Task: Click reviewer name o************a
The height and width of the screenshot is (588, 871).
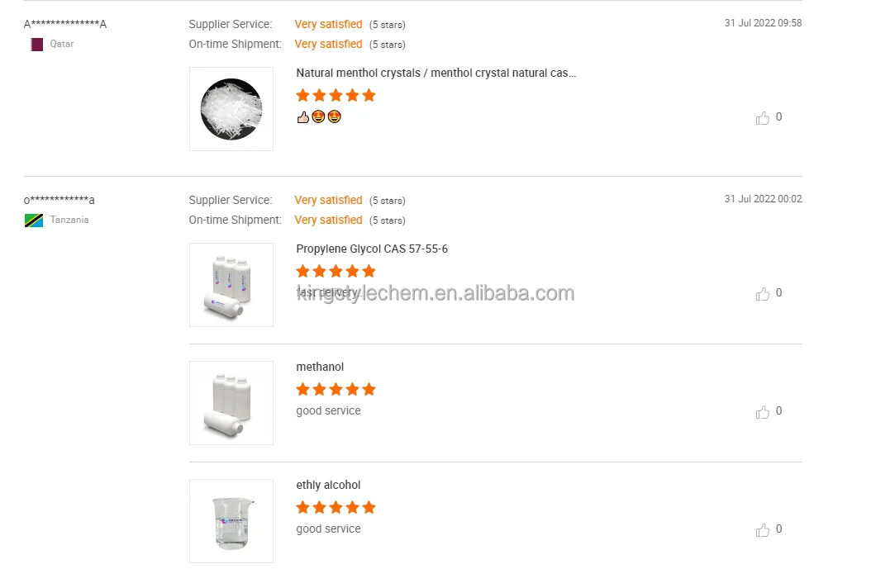Action: pos(59,200)
